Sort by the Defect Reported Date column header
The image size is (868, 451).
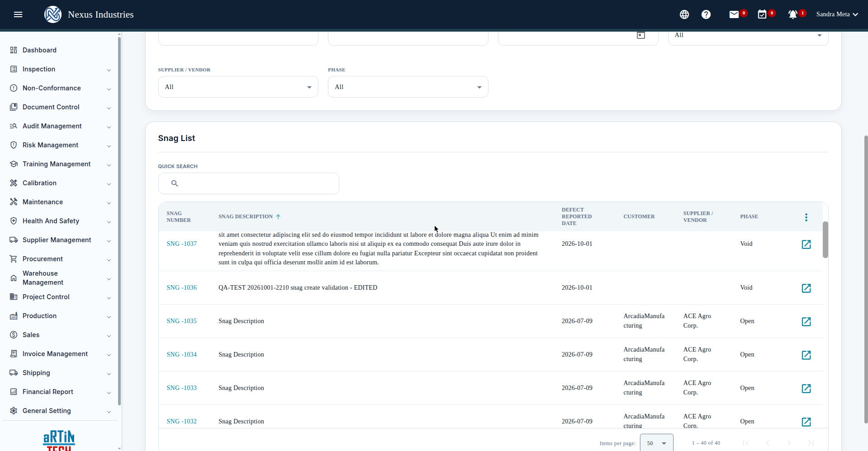click(576, 216)
